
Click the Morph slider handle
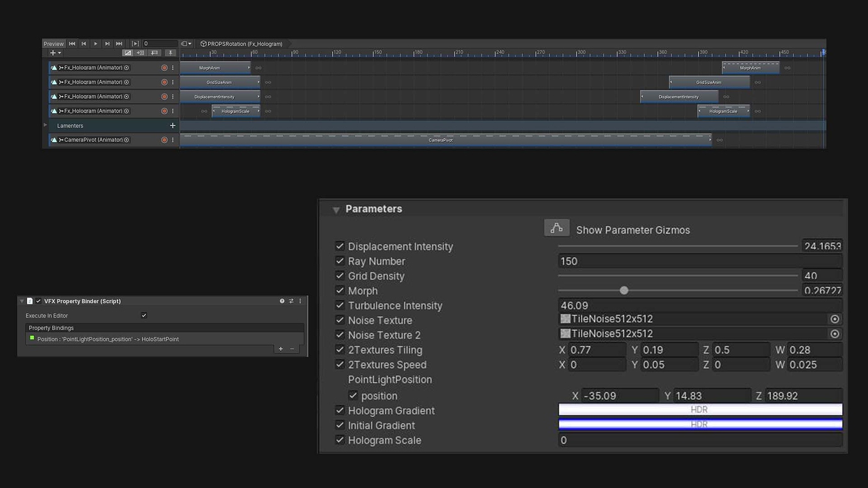pyautogui.click(x=623, y=291)
